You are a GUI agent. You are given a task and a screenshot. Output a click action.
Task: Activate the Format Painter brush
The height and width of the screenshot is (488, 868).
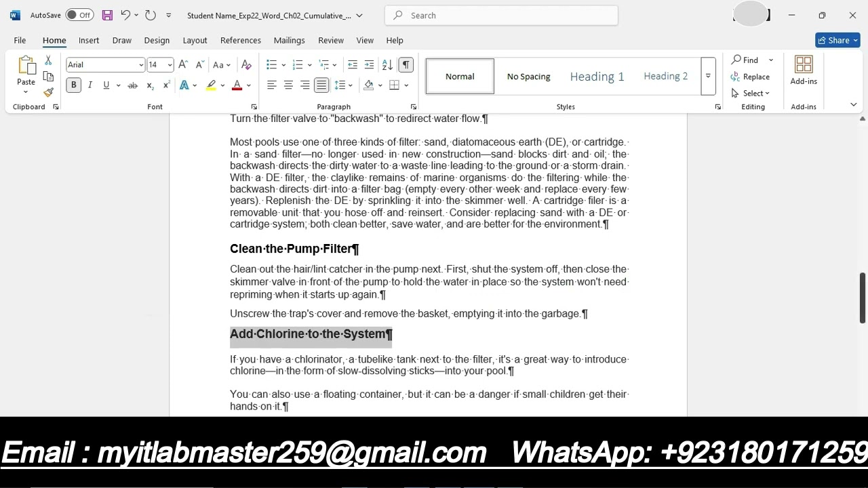[x=48, y=92]
